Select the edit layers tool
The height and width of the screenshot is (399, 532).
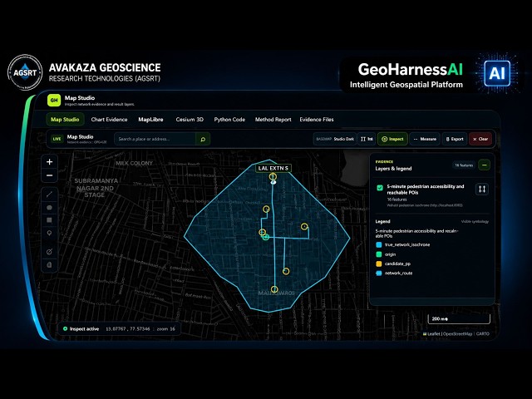(x=49, y=251)
